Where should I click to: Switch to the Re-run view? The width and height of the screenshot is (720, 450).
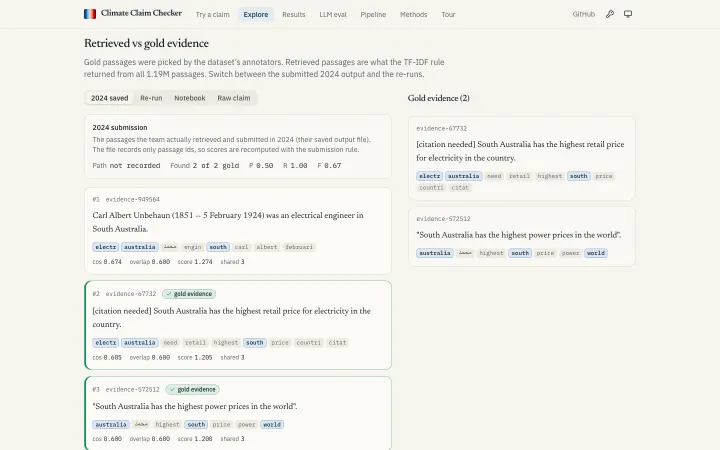pyautogui.click(x=151, y=98)
